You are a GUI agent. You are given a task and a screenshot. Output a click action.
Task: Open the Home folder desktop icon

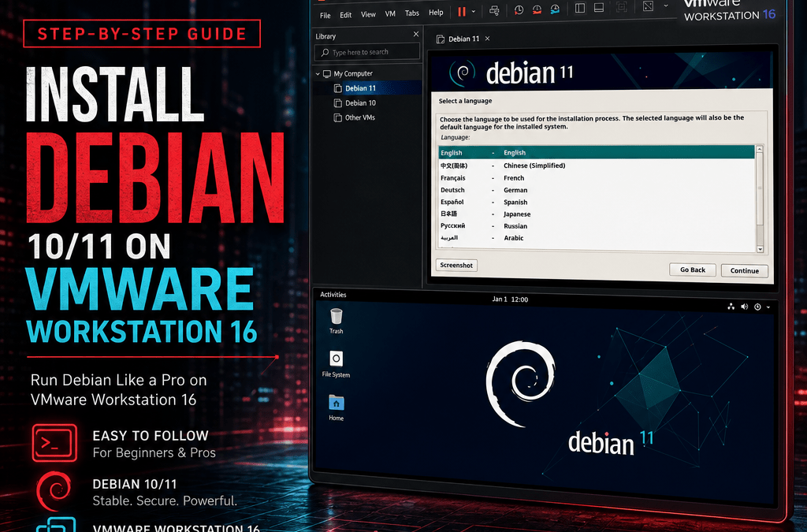[x=336, y=407]
